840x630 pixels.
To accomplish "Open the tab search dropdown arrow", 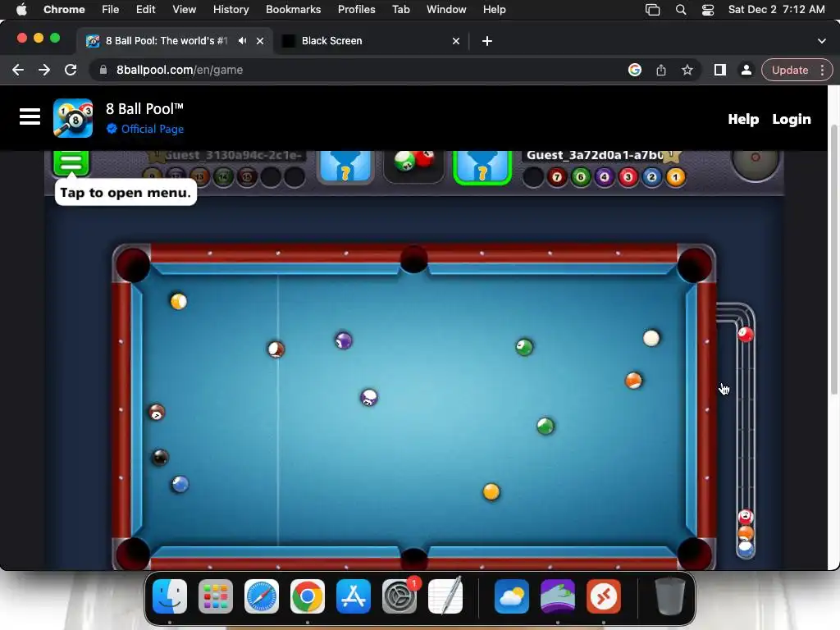I will [822, 41].
